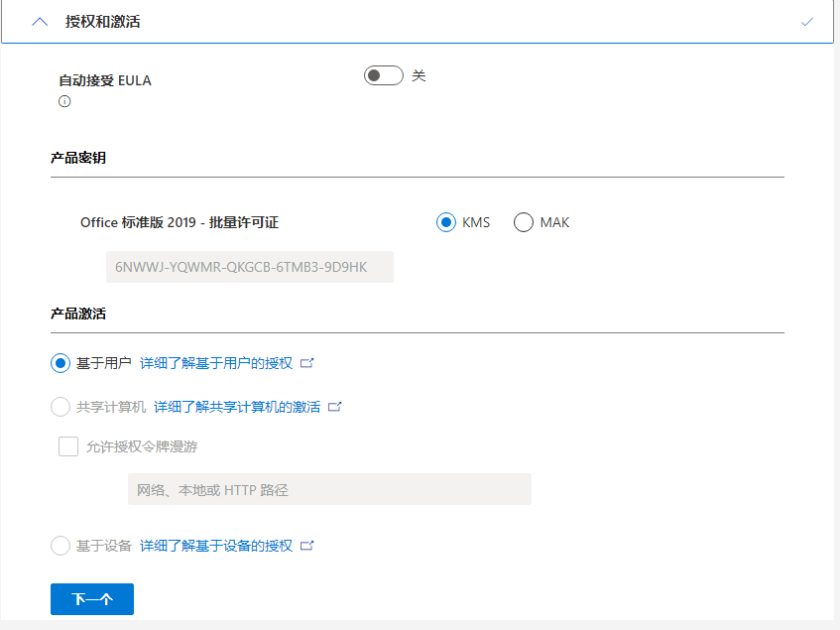
Task: Click the Office 标准版 2019 - 批量许可证 label
Action: coord(180,222)
